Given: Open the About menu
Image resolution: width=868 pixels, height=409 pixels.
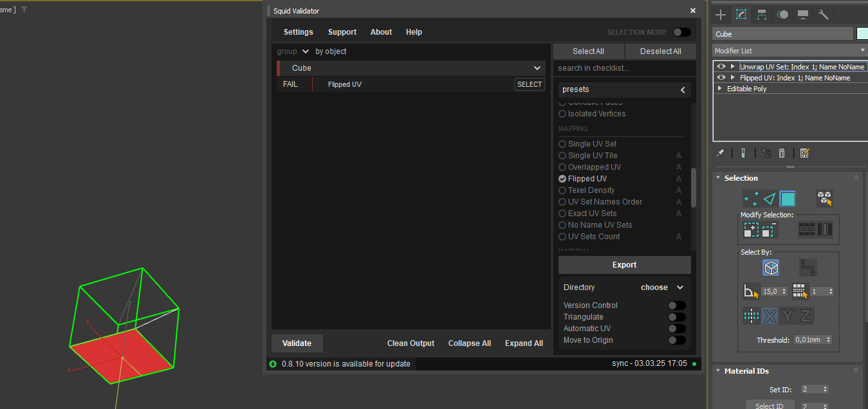Looking at the screenshot, I should [381, 32].
